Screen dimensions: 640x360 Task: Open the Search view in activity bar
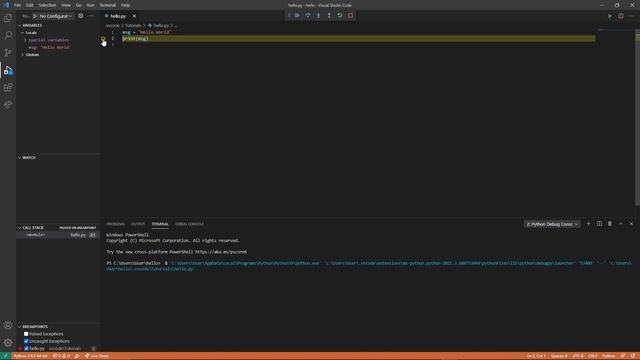coord(8,35)
